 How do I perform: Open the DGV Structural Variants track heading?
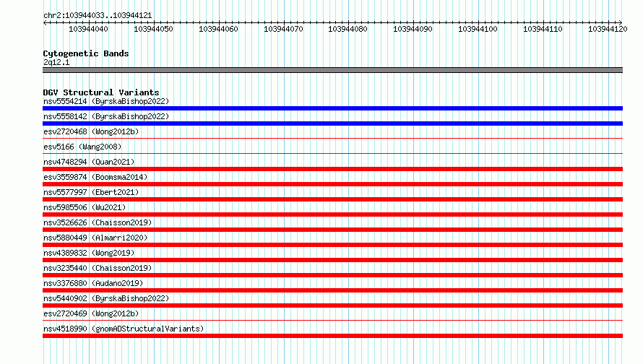click(101, 92)
